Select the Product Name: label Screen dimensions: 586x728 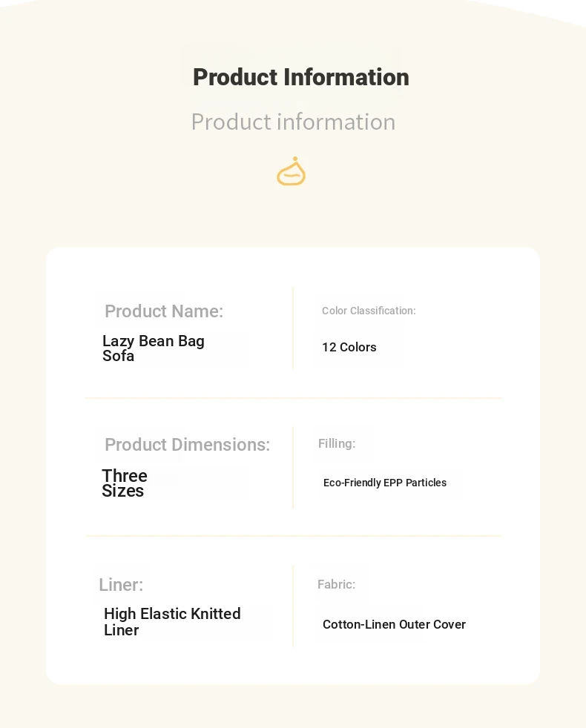tap(164, 311)
